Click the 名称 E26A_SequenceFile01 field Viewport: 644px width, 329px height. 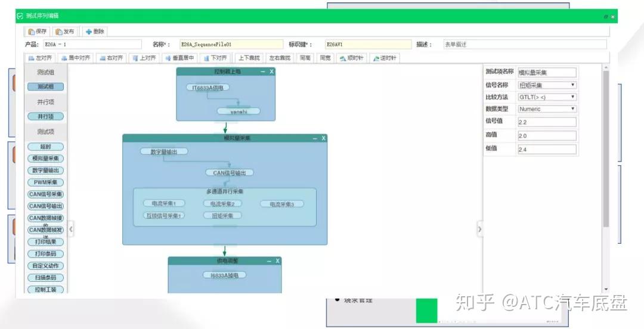(231, 44)
